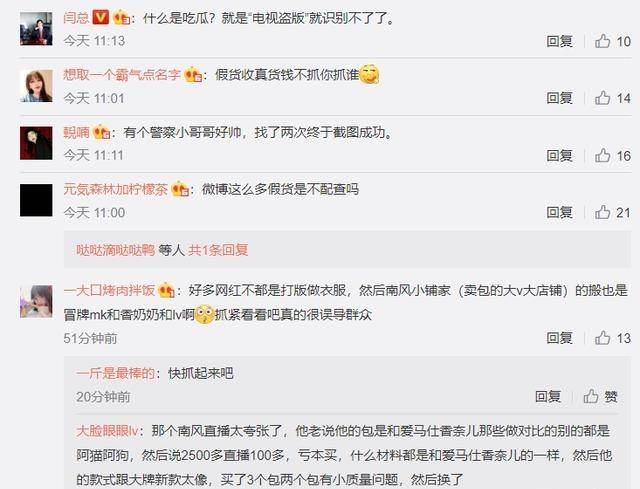This screenshot has height=489, width=640.
Task: Click 回复 on the 16-likes comment
Action: coord(560,156)
